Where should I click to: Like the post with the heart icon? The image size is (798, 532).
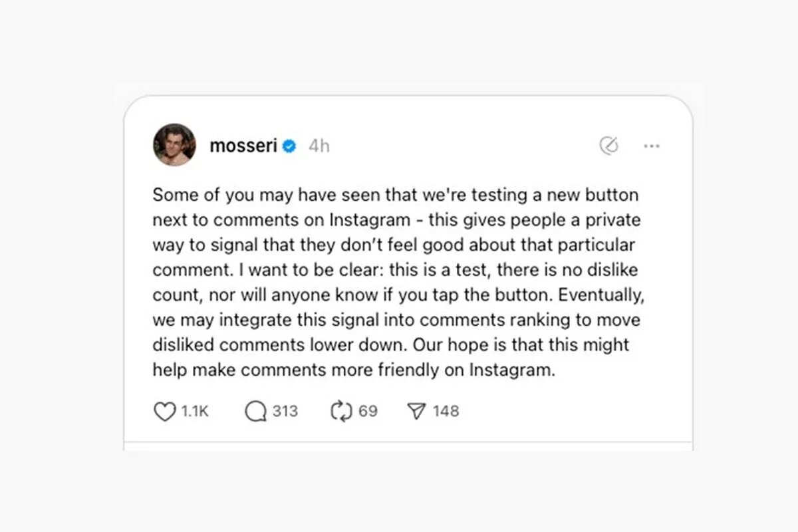coord(164,412)
